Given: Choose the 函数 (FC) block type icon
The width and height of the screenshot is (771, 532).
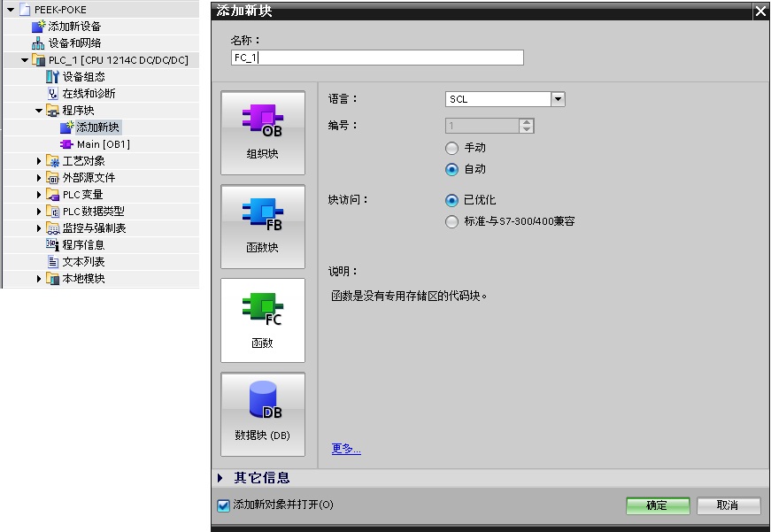Looking at the screenshot, I should tap(262, 310).
